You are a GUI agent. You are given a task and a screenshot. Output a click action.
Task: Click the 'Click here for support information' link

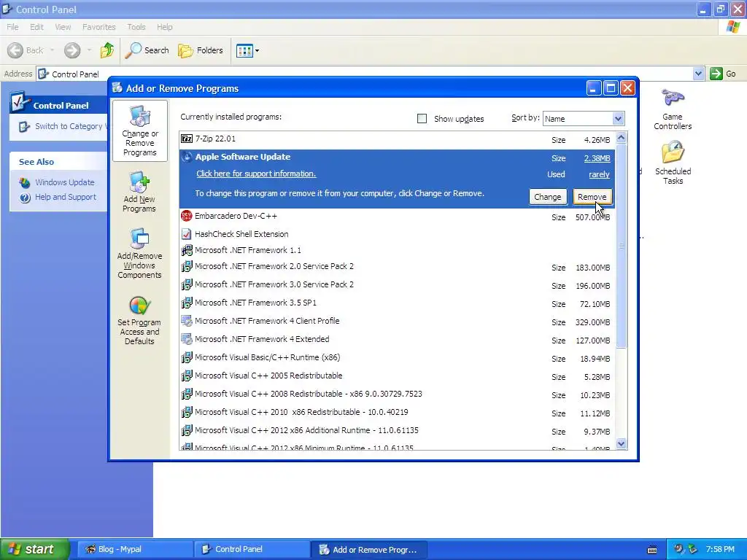pyautogui.click(x=256, y=174)
